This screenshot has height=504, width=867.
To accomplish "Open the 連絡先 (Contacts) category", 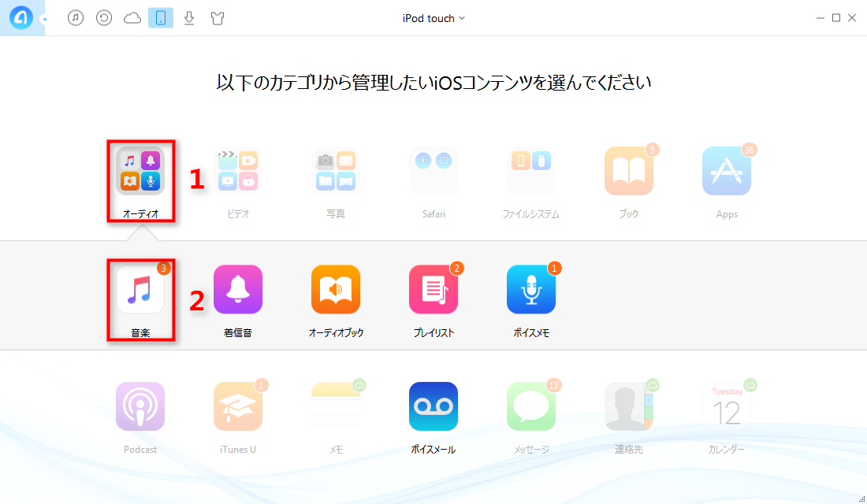I will click(x=629, y=406).
